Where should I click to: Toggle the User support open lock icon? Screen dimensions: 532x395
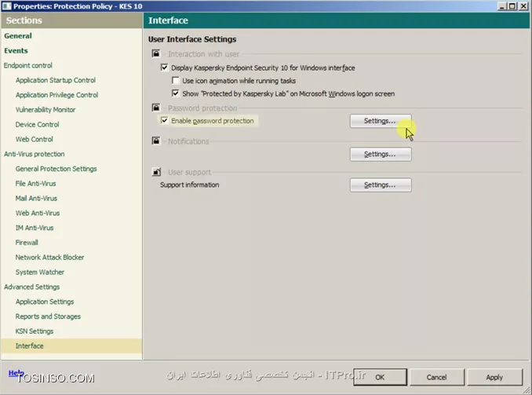(155, 172)
